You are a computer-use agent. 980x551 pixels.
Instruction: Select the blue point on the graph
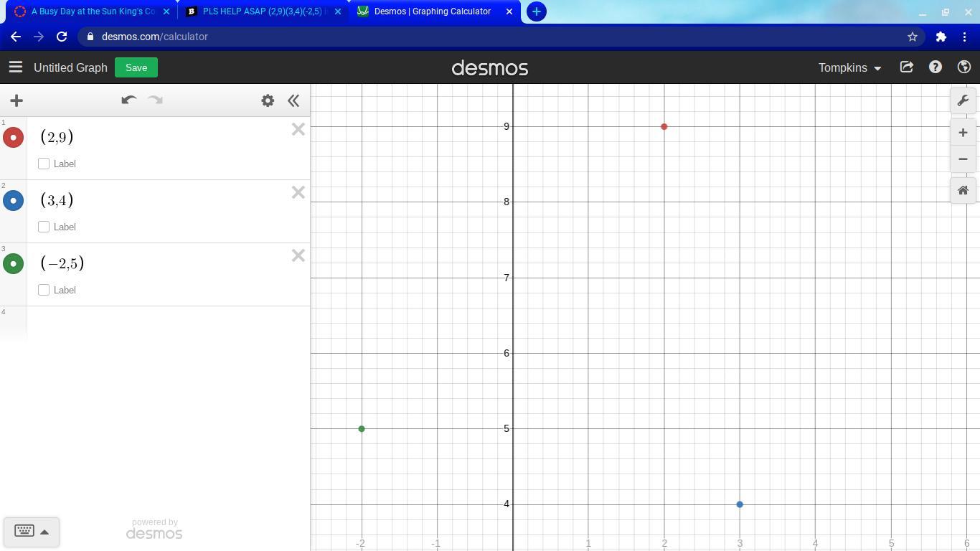740,504
